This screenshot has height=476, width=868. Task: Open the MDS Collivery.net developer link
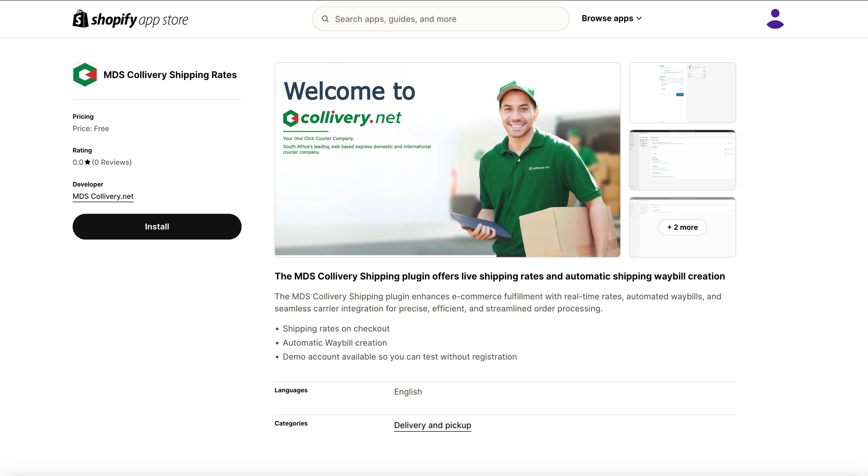(103, 196)
